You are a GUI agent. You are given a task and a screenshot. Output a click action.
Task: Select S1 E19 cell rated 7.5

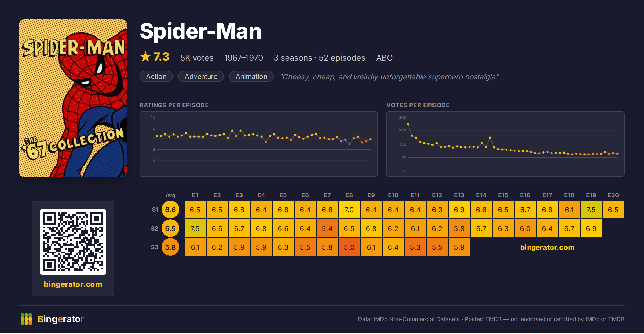[591, 210]
